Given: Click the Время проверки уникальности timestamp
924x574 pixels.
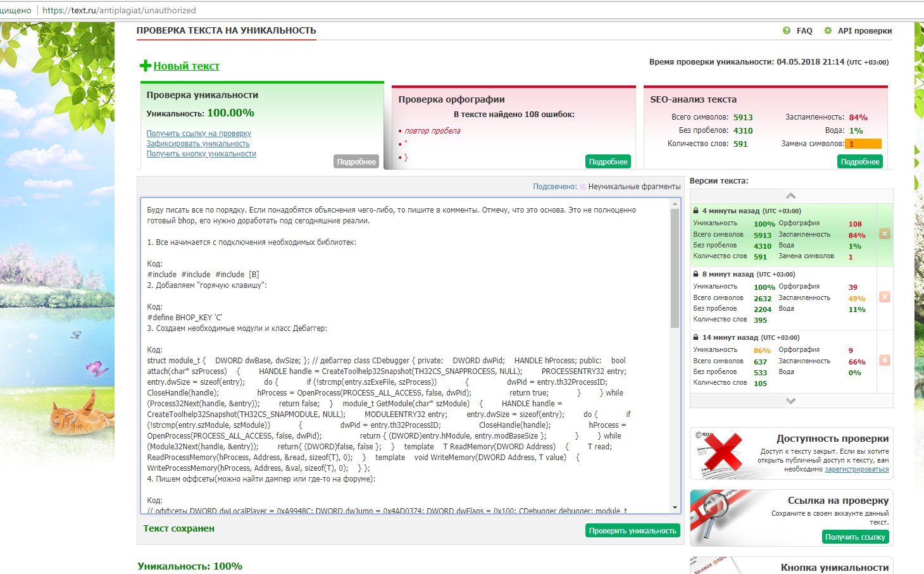Looking at the screenshot, I should pyautogui.click(x=769, y=62).
